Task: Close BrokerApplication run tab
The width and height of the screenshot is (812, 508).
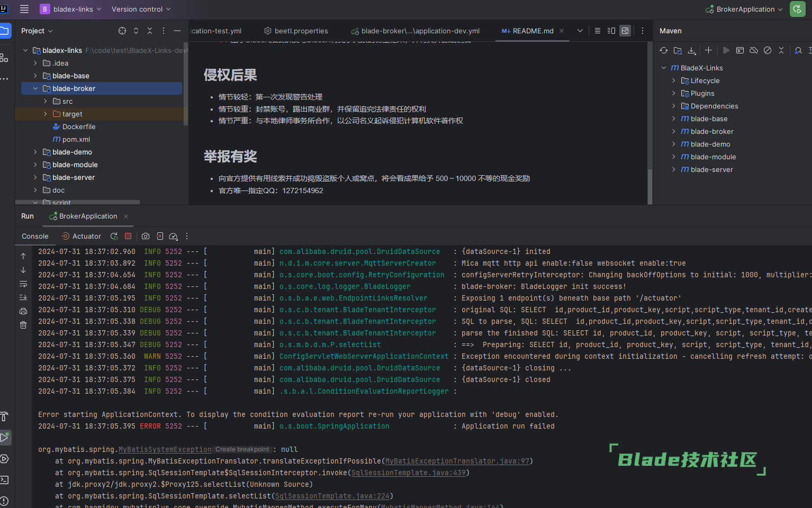Action: pos(126,216)
